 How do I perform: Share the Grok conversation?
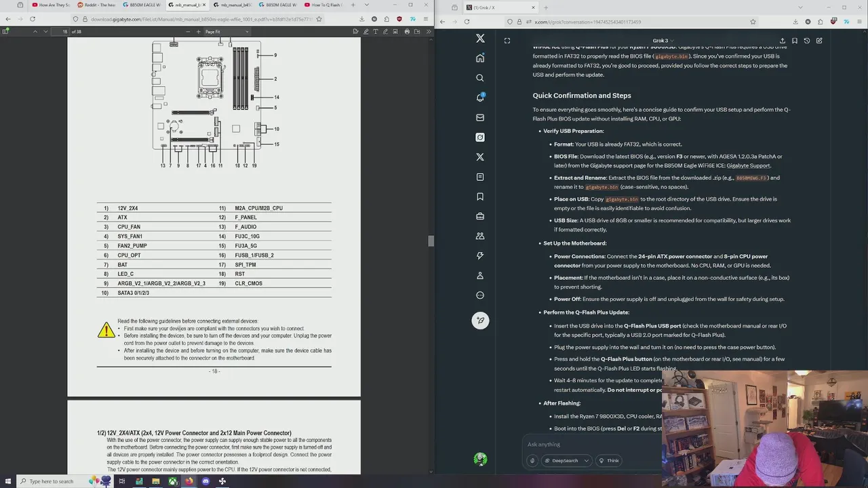[x=782, y=41]
